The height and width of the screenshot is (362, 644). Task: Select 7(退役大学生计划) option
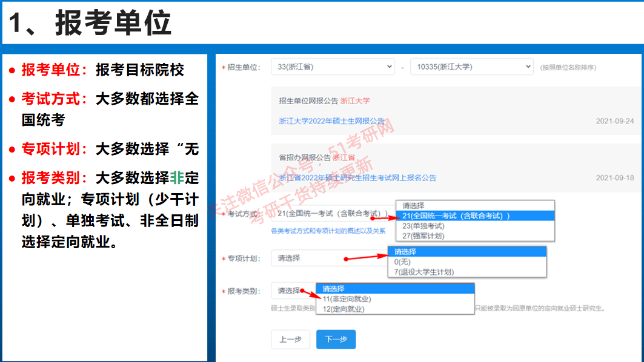point(467,272)
